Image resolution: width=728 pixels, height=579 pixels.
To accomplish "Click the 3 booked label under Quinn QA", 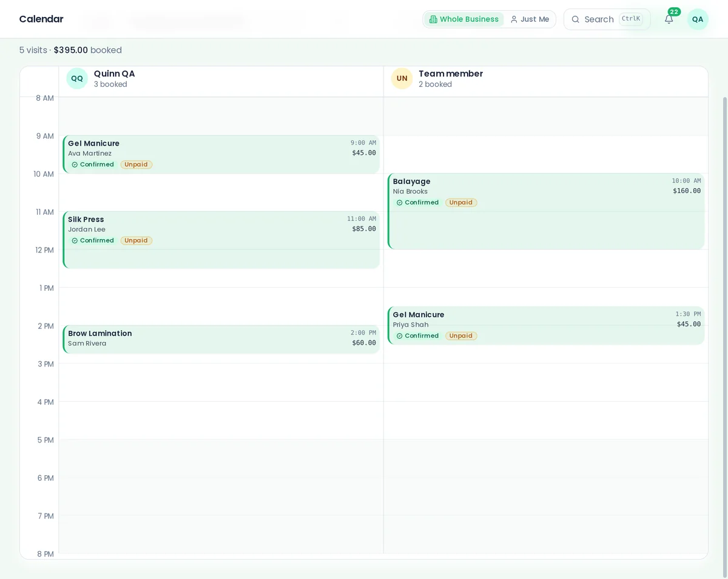I will click(110, 84).
